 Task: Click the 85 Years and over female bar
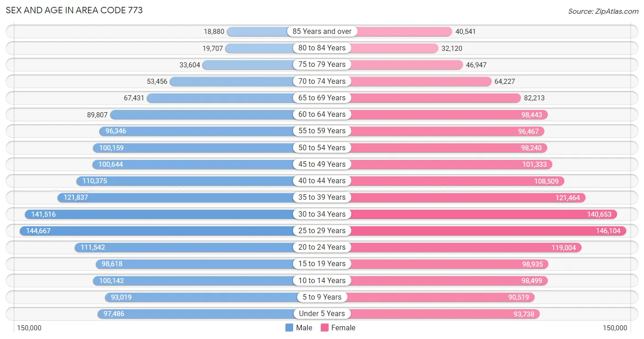tap(387, 32)
